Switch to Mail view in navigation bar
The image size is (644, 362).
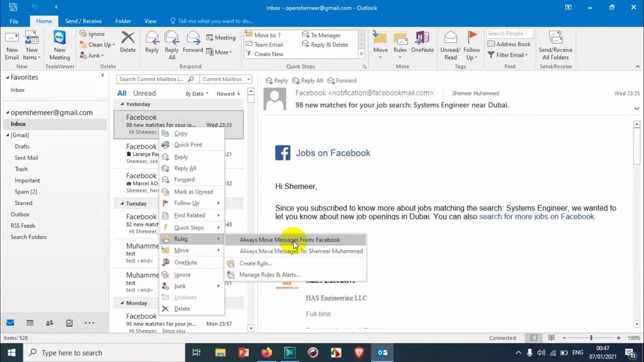coord(10,323)
